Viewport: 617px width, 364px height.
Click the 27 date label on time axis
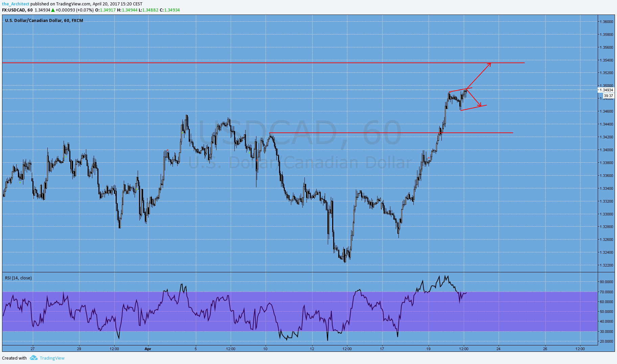coord(32,348)
